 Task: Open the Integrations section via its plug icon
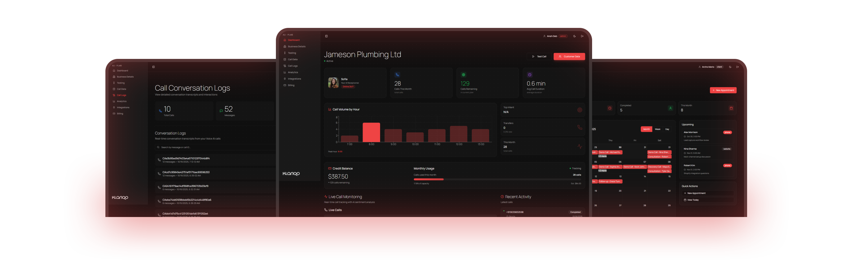pyautogui.click(x=286, y=78)
